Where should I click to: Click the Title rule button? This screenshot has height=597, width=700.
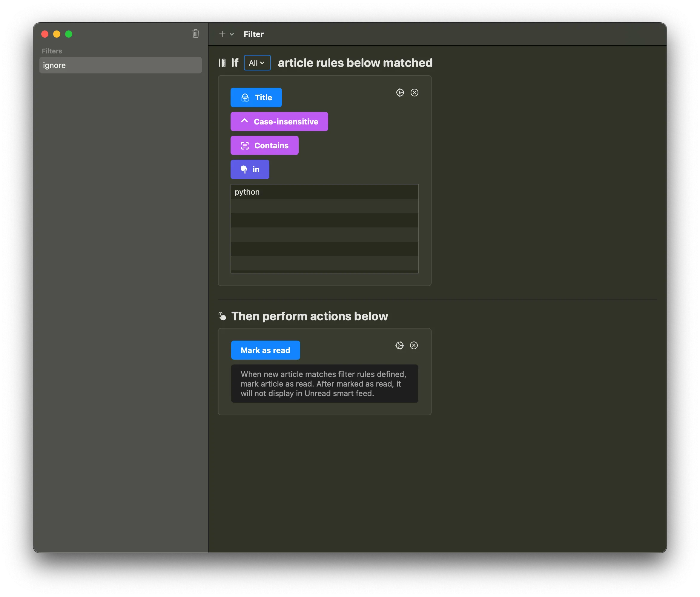(x=256, y=98)
